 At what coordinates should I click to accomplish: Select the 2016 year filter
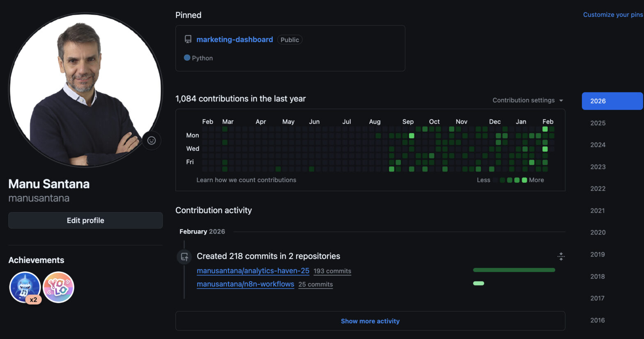[598, 320]
